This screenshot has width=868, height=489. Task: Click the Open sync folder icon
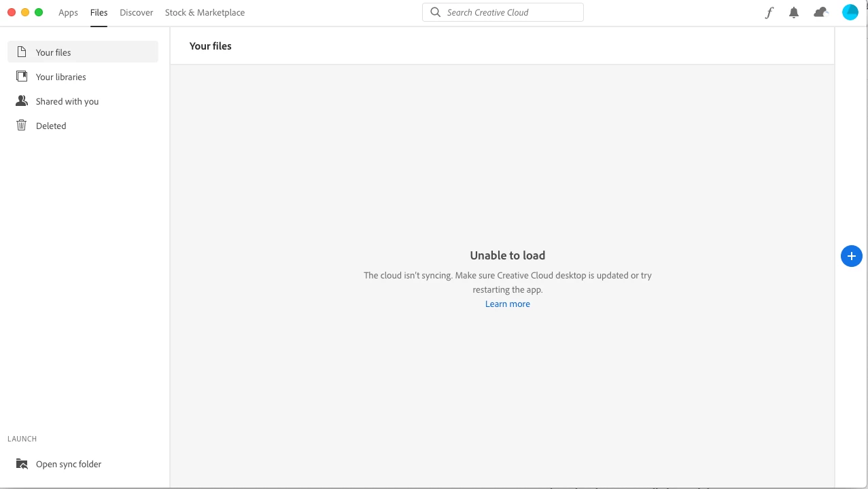coord(22,464)
